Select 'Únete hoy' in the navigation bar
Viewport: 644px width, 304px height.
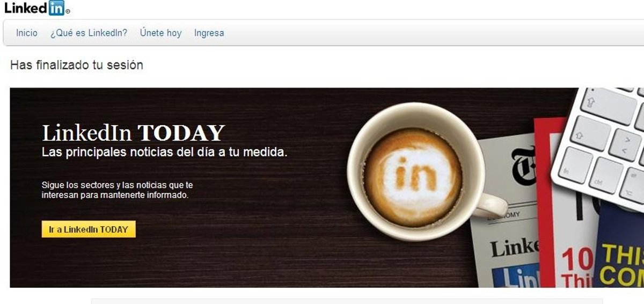click(160, 33)
